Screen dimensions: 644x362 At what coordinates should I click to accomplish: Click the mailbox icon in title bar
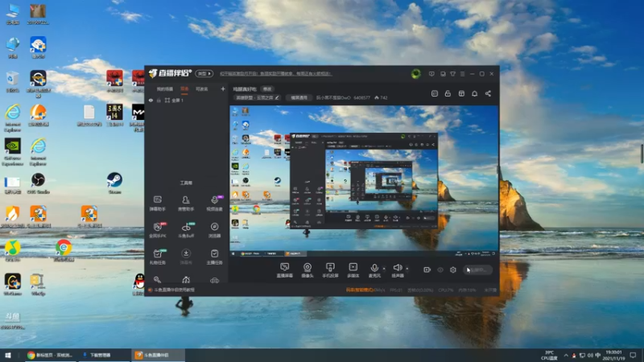443,74
